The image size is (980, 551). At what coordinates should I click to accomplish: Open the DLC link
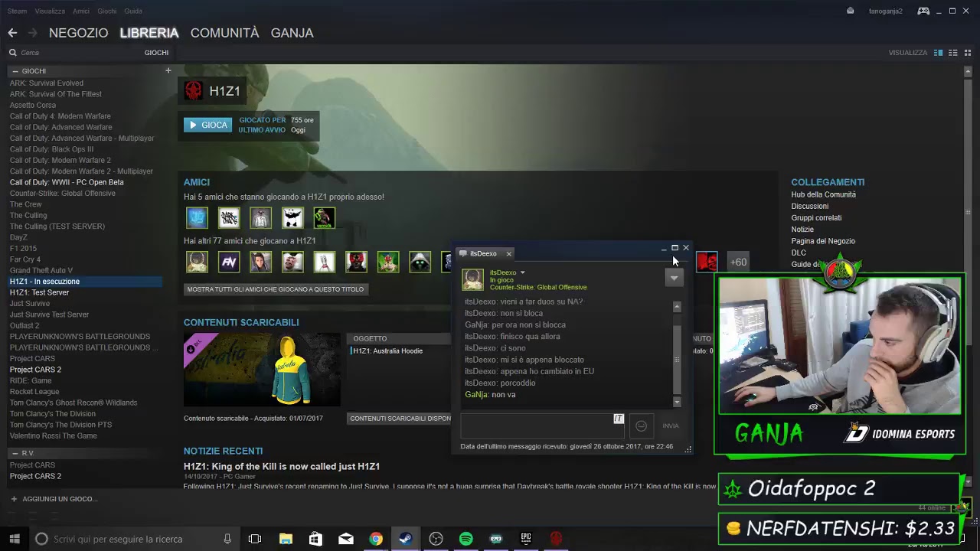[799, 253]
